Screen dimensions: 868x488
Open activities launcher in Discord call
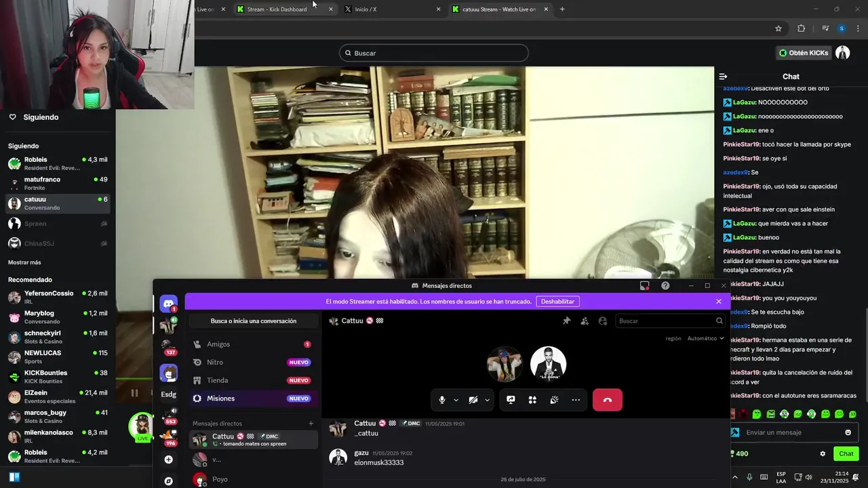coord(532,400)
